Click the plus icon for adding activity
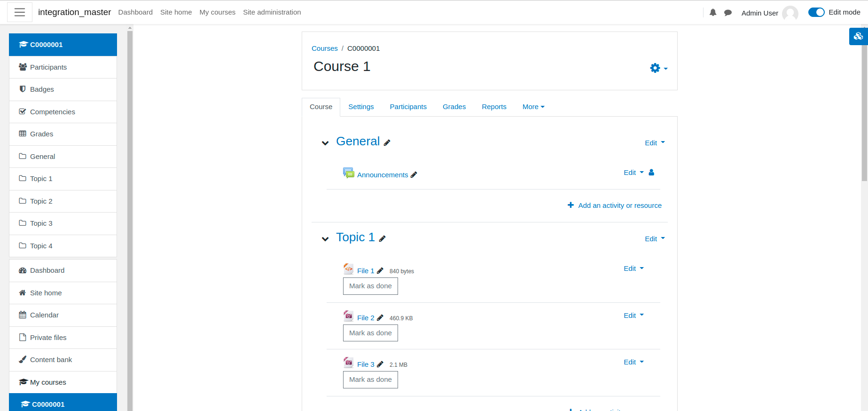 pos(571,205)
